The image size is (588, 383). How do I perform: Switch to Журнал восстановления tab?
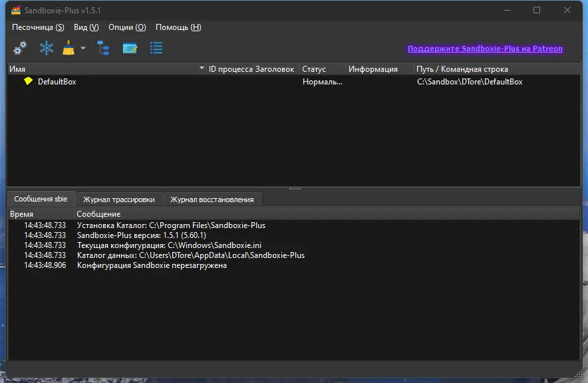point(212,199)
